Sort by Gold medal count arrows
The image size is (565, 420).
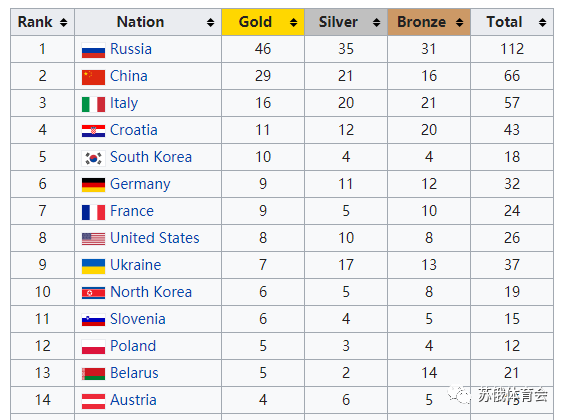pos(294,22)
